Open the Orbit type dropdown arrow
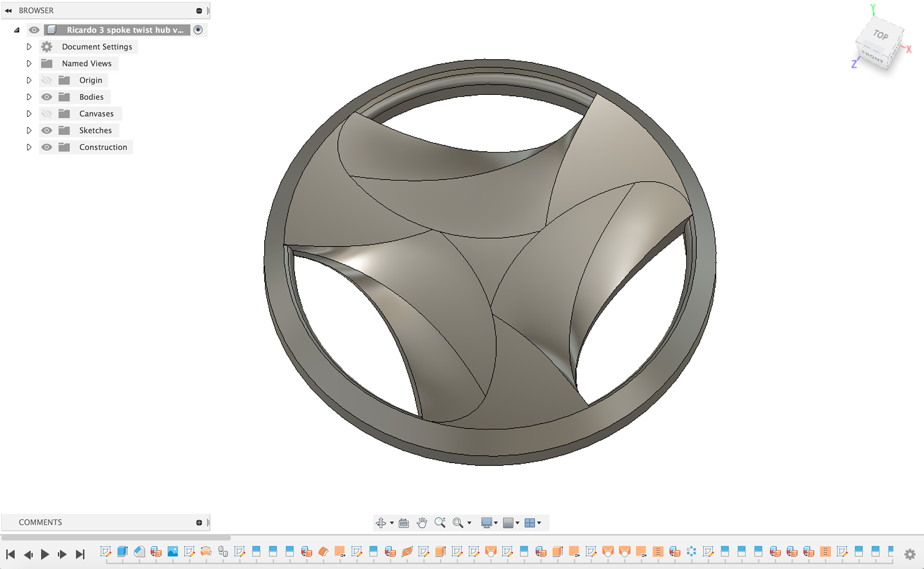The image size is (924, 569). [392, 523]
